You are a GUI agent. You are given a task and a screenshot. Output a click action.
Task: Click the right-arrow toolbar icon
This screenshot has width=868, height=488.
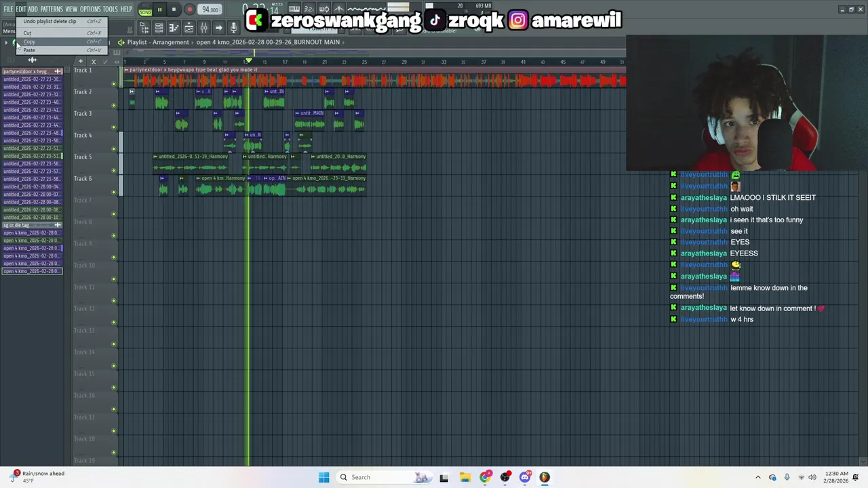218,28
